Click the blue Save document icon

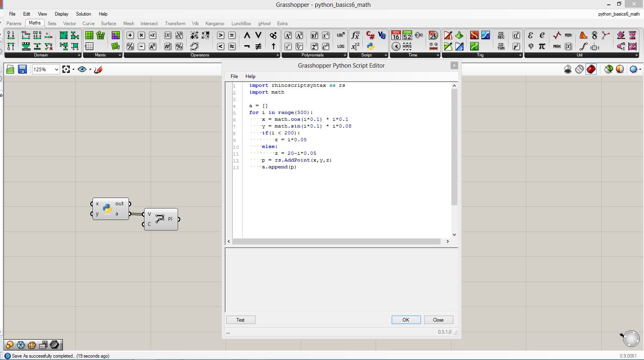[x=22, y=70]
